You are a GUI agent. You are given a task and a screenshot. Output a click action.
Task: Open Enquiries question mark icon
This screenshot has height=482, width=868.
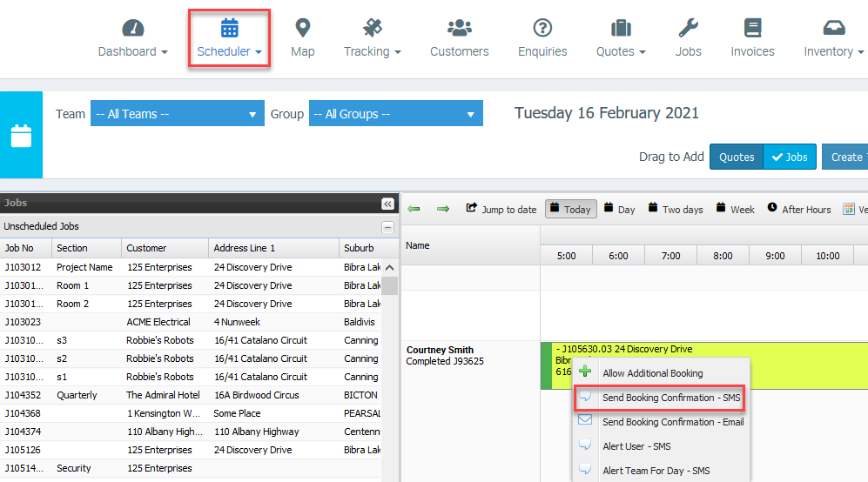[542, 29]
